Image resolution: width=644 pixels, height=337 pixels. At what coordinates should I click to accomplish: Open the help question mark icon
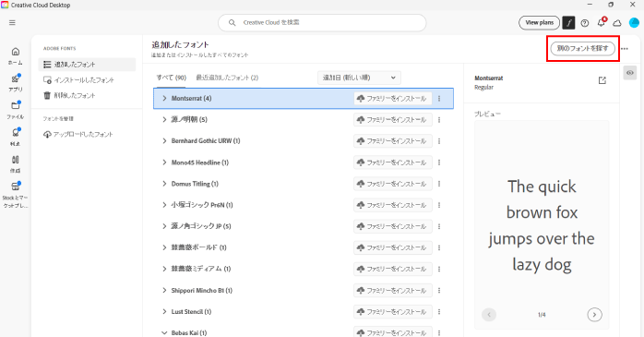(584, 23)
